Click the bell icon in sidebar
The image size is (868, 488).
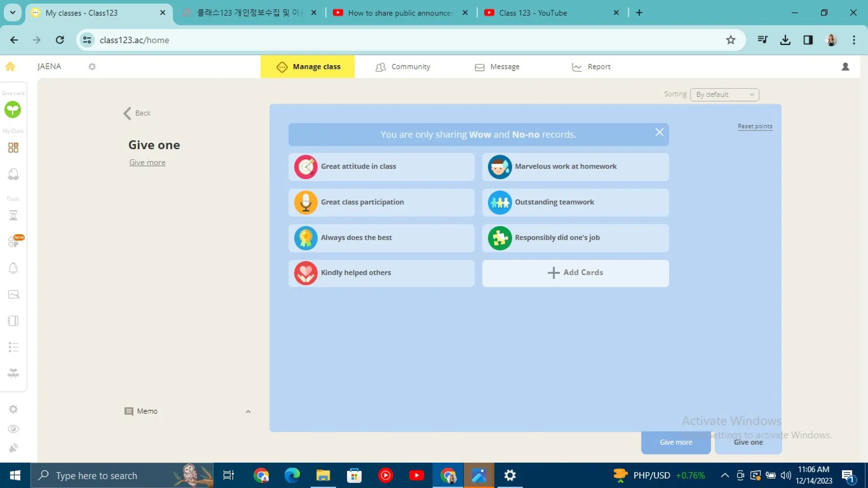pos(13,268)
